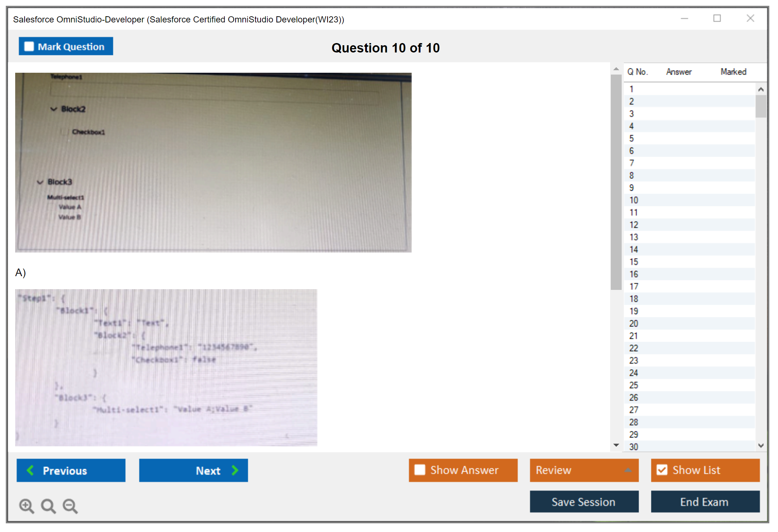Screen dimensions: 778x532
Task: Toggle the Show Answer checkbox
Action: click(x=420, y=470)
